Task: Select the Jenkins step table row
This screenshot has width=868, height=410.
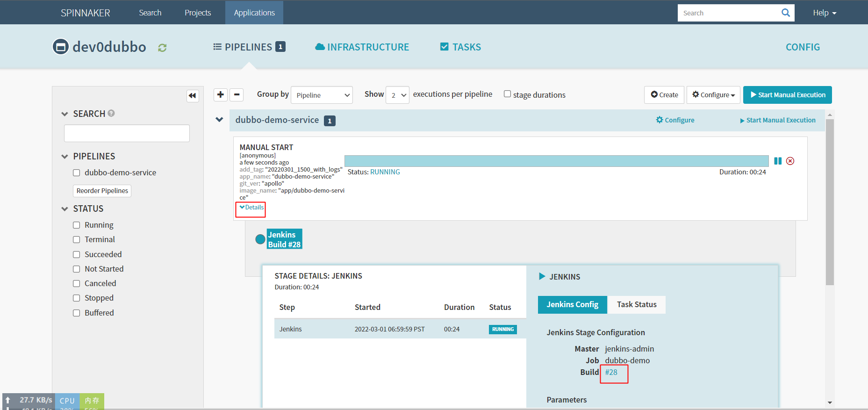Action: click(400, 329)
